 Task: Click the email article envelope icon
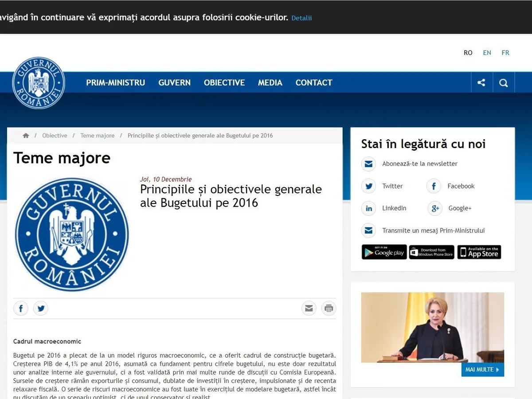309,309
